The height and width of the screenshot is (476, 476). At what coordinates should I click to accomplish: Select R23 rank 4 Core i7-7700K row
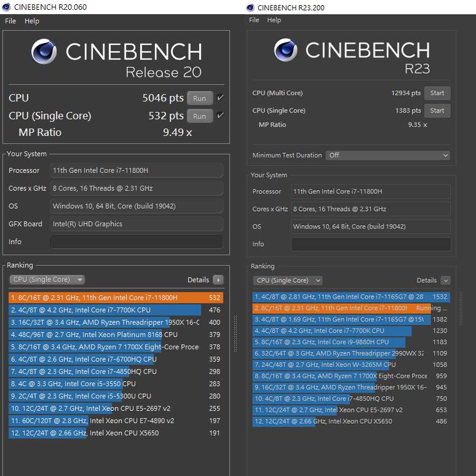(351, 331)
